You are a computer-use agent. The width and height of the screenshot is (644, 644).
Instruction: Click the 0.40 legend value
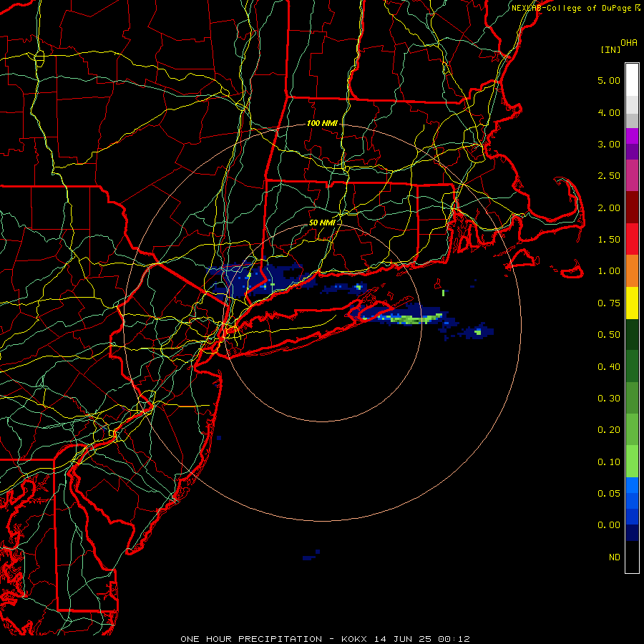[609, 367]
